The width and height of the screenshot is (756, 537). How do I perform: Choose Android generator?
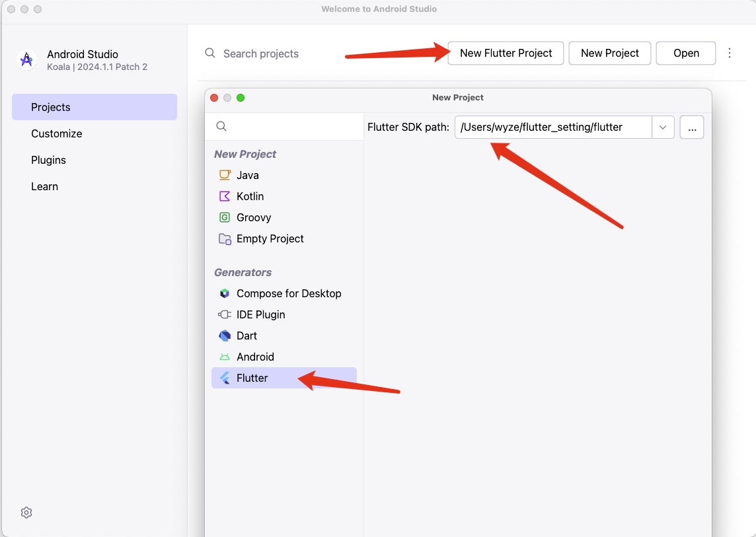point(284,357)
